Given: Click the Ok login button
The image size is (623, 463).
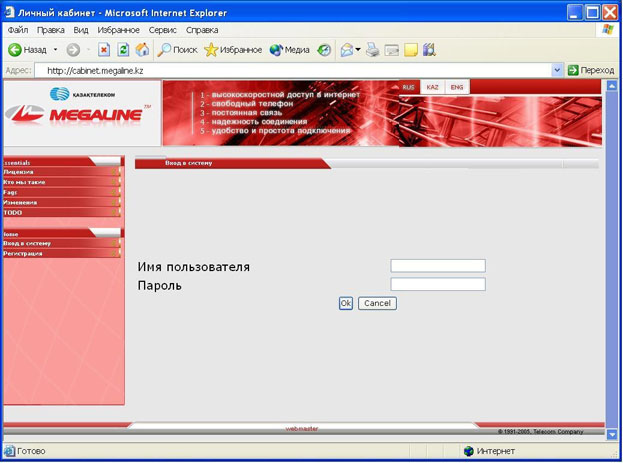Looking at the screenshot, I should (346, 303).
